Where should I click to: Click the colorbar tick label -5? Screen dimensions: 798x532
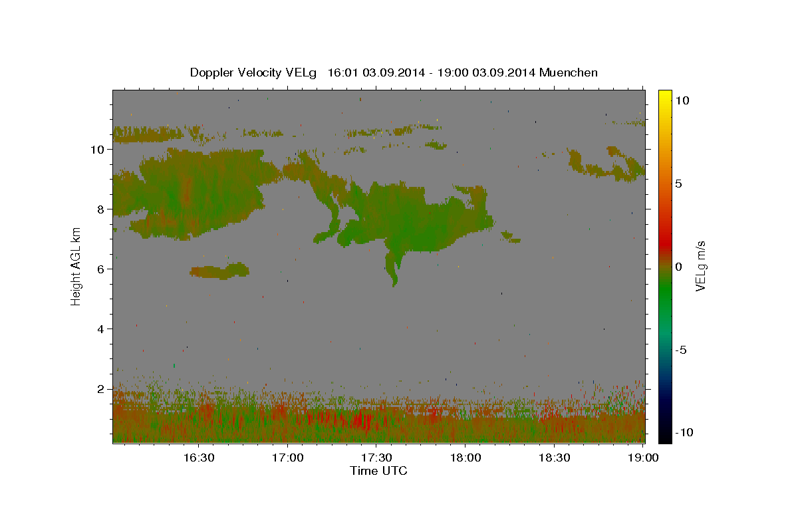[x=680, y=350]
